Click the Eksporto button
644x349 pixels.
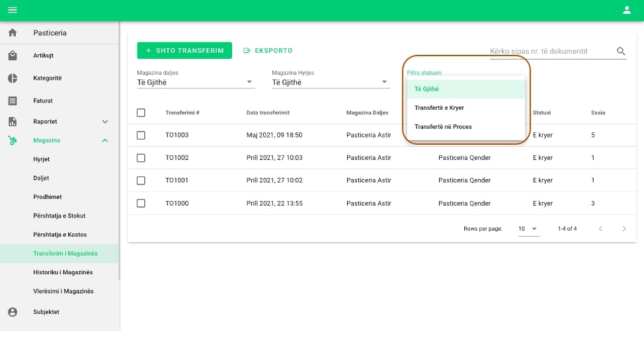pos(268,50)
